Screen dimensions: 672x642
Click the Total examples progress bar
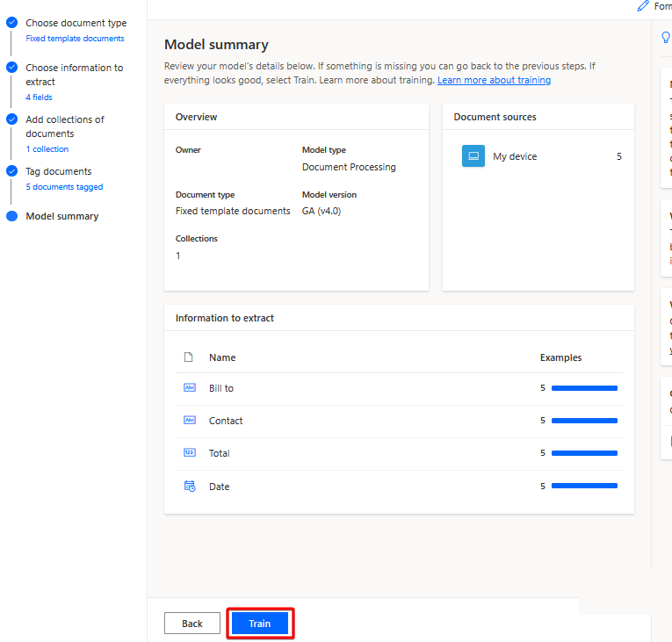584,453
